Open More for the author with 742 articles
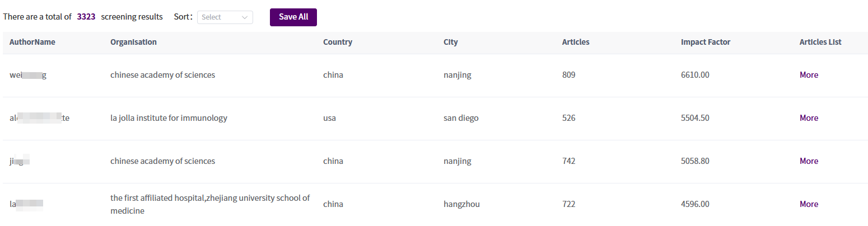This screenshot has height=226, width=868. point(809,161)
